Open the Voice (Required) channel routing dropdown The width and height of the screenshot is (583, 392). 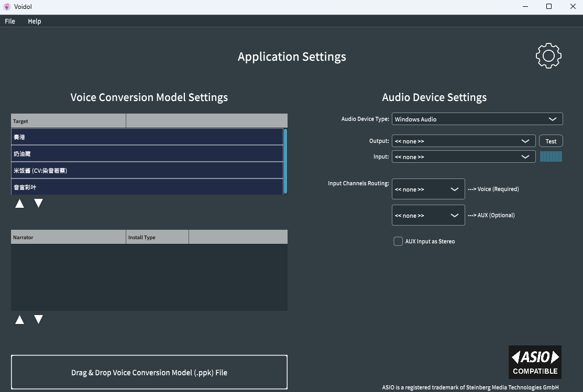pos(428,189)
